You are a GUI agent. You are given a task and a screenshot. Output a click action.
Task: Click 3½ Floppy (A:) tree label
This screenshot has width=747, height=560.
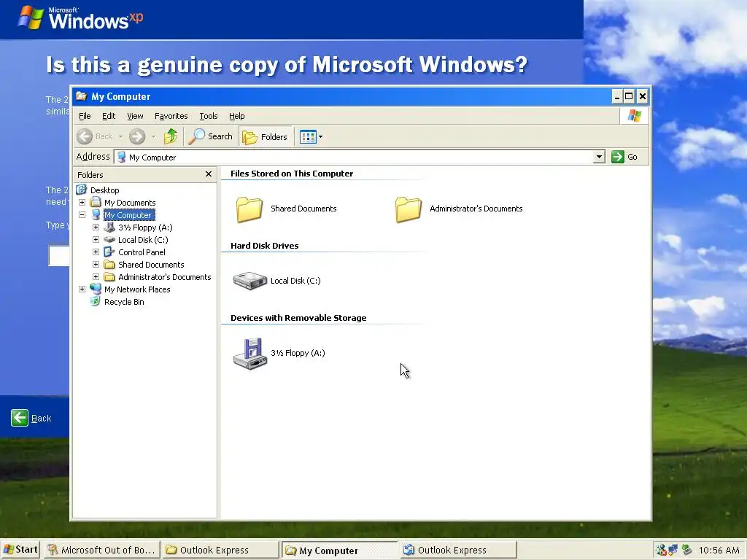coord(145,227)
